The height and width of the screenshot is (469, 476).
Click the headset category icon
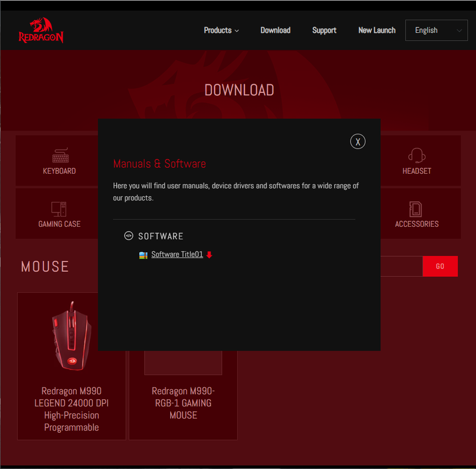416,155
